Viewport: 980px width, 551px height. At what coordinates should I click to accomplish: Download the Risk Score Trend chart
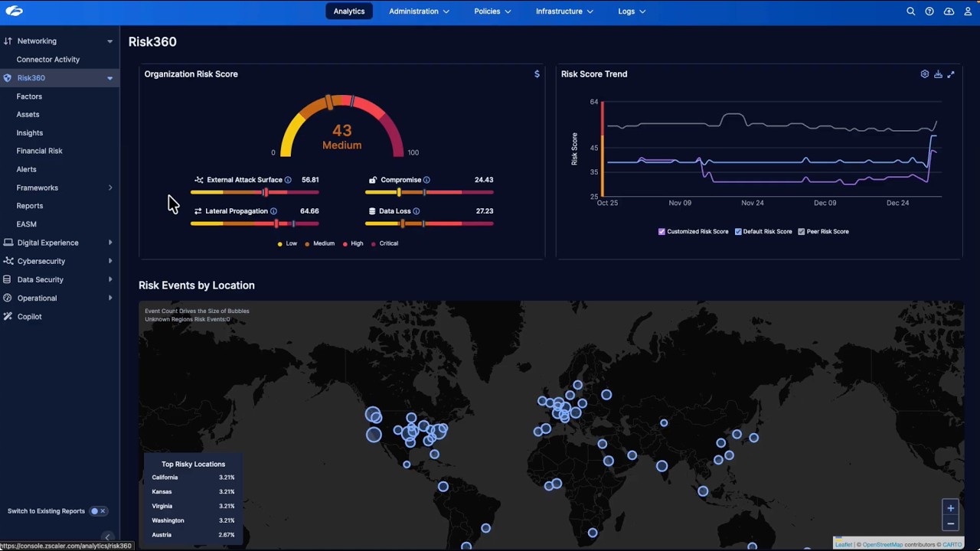click(938, 74)
